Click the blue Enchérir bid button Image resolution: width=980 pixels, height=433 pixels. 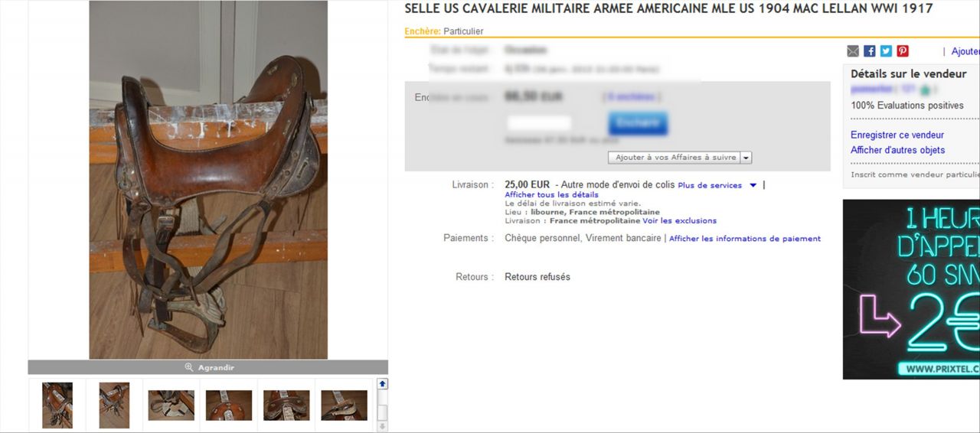638,123
